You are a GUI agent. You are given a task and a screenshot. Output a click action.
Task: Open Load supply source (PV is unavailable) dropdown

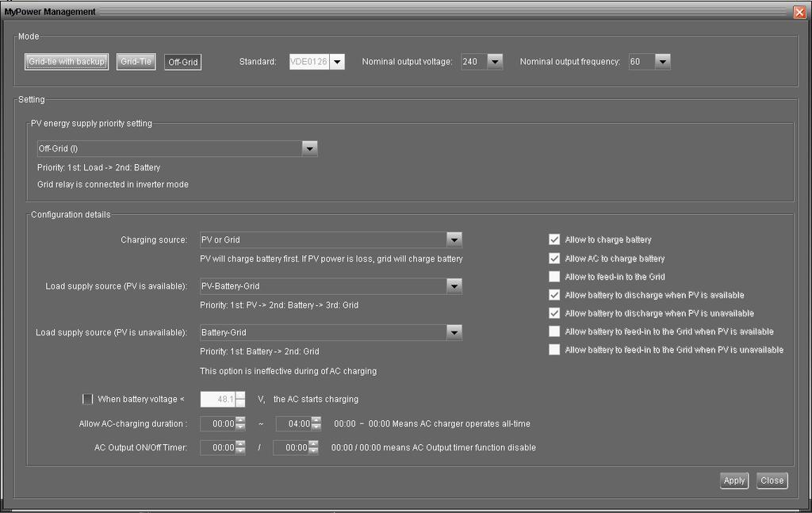click(x=454, y=332)
